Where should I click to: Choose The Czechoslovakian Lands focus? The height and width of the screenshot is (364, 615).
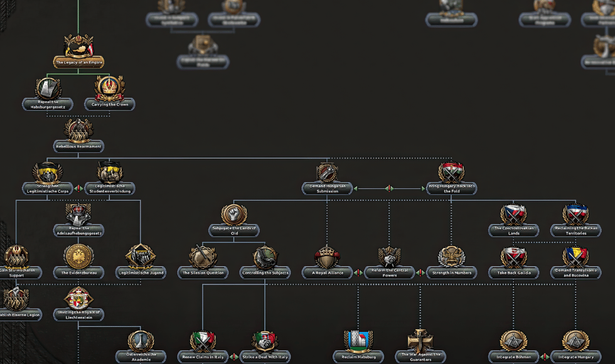coord(513,220)
